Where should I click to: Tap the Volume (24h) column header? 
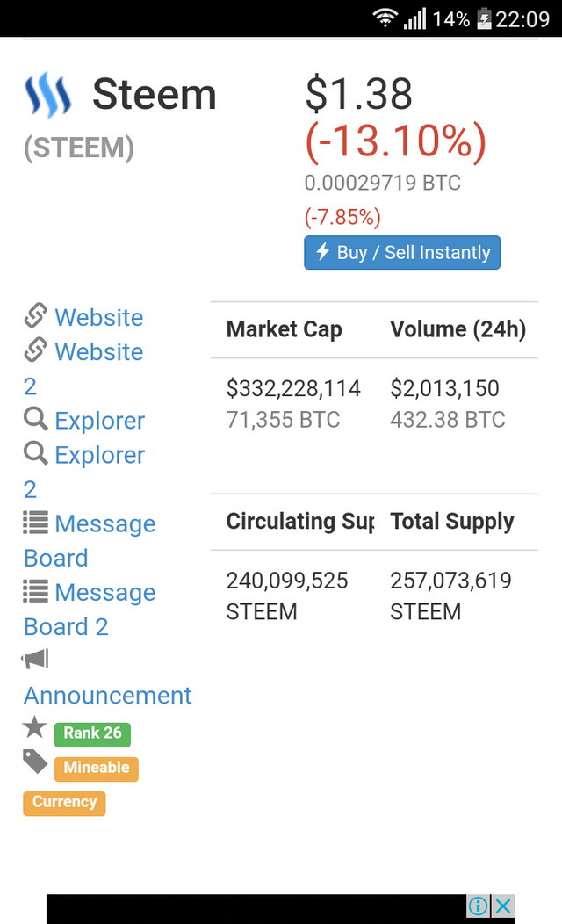458,329
